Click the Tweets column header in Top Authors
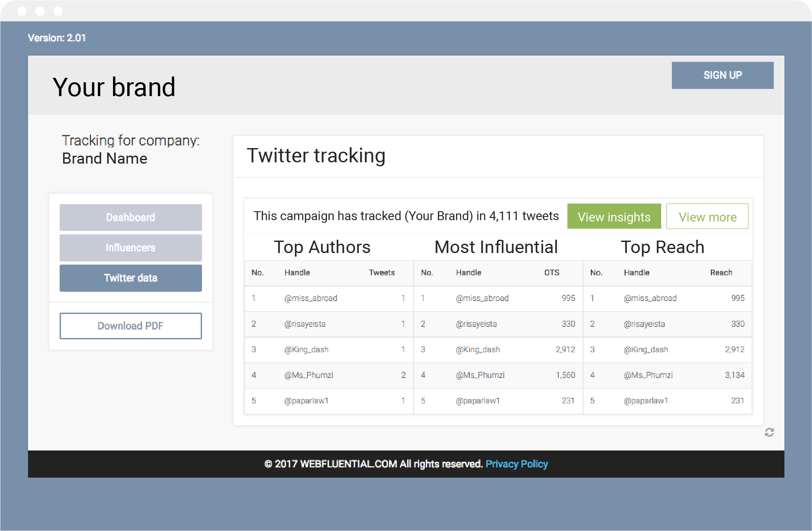 click(x=382, y=273)
